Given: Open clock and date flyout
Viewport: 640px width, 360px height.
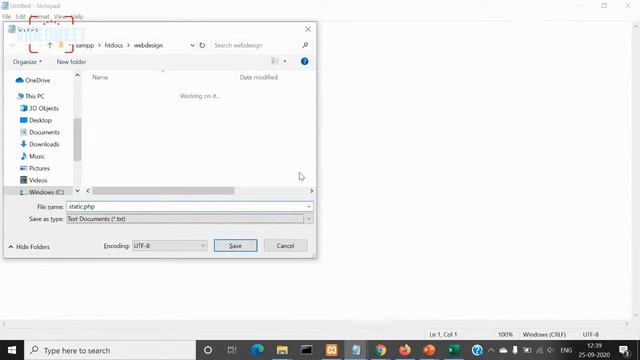Looking at the screenshot, I should coord(594,350).
